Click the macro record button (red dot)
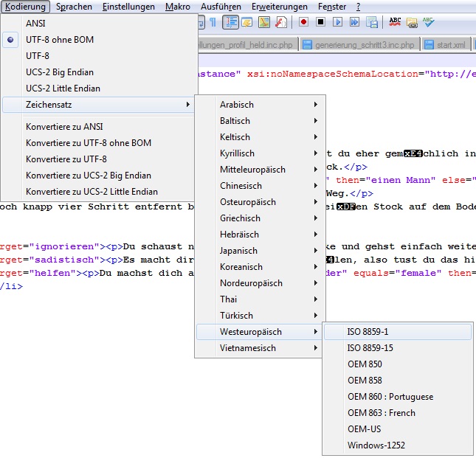Viewport: 476px width, 458px height. click(x=303, y=22)
